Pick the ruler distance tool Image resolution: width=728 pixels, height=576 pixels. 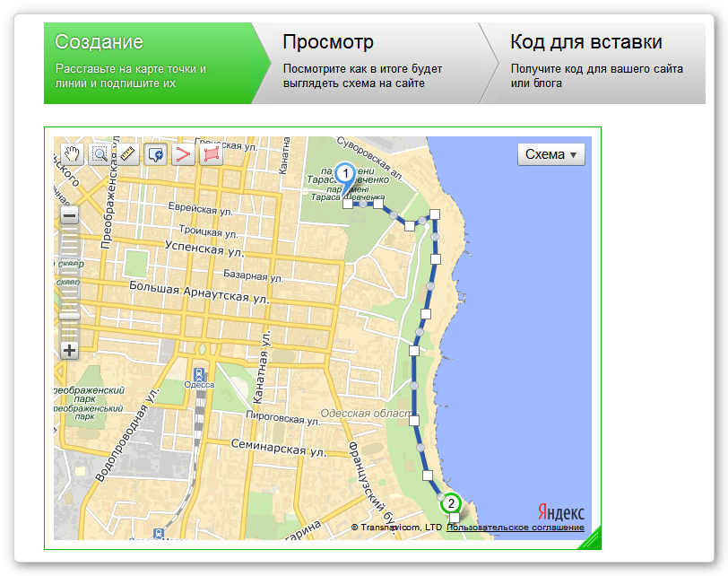[x=126, y=154]
